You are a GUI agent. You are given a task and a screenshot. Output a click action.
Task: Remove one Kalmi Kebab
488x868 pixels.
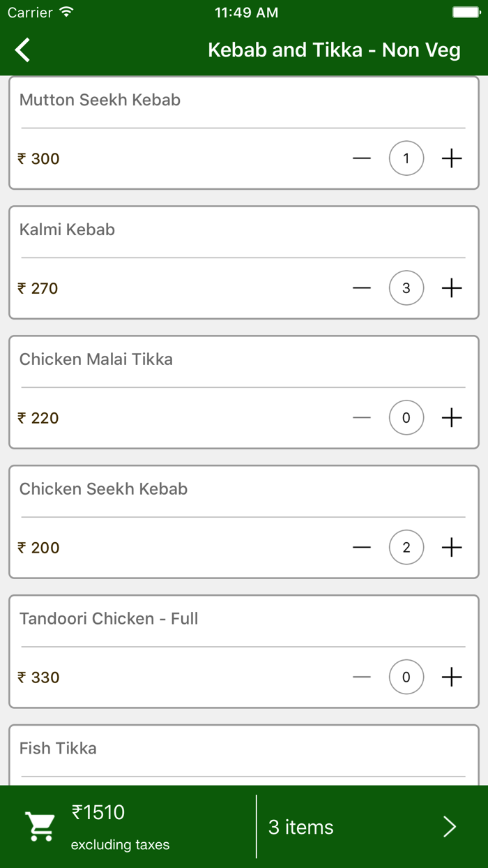362,288
